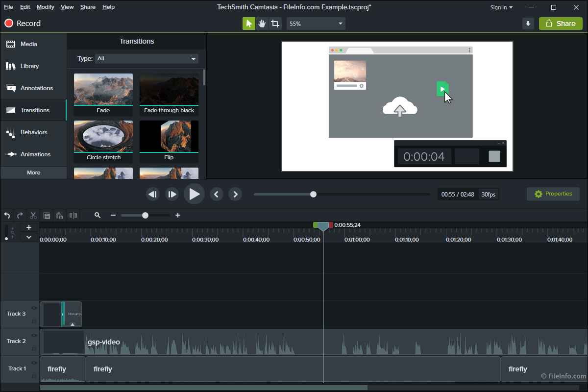Split clip at playhead icon
Screen dimensions: 588x392
click(x=73, y=215)
